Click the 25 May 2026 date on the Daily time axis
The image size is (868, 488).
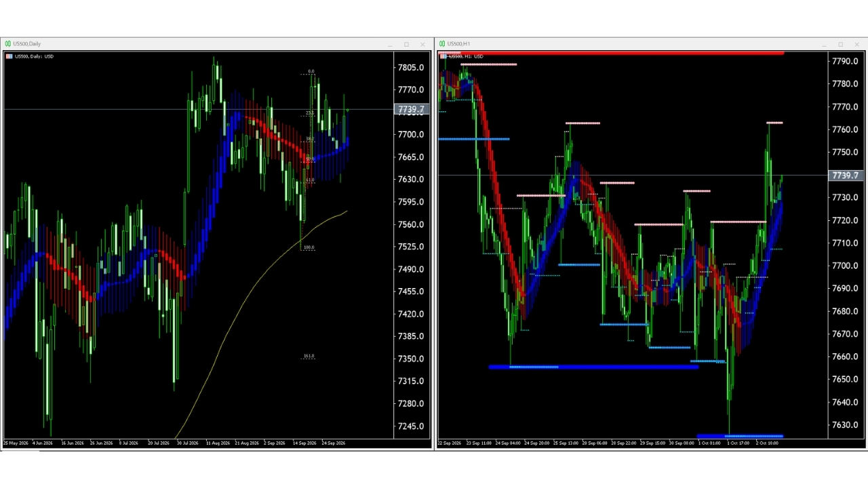tap(16, 443)
